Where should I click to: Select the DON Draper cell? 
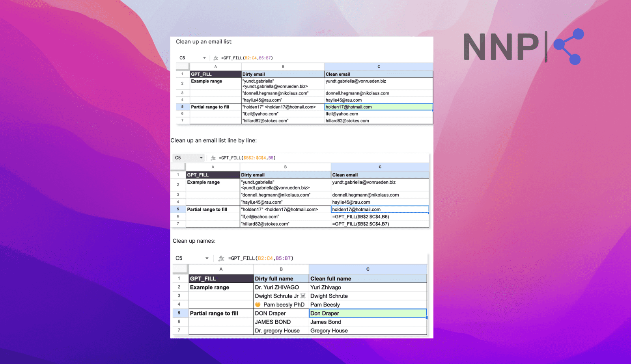[281, 313]
